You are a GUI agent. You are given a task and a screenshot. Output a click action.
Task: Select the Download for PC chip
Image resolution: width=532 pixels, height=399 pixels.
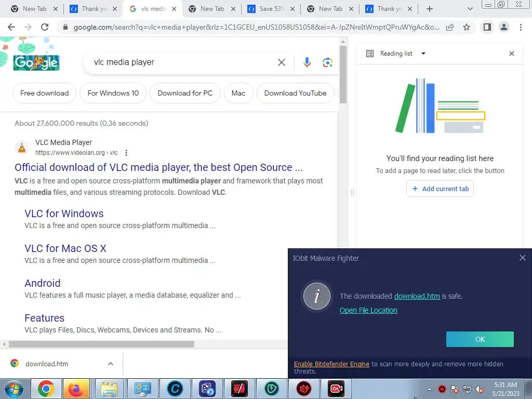185,93
